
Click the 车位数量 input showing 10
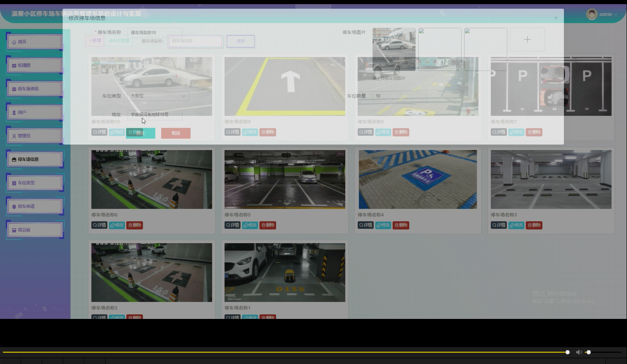coord(400,96)
